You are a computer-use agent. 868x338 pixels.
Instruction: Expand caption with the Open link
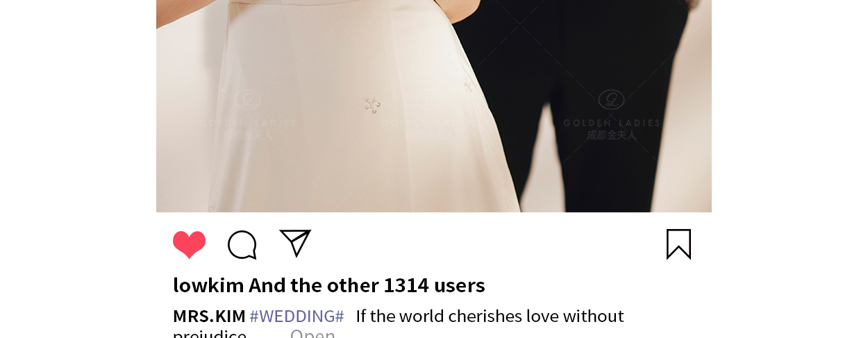coord(312,333)
